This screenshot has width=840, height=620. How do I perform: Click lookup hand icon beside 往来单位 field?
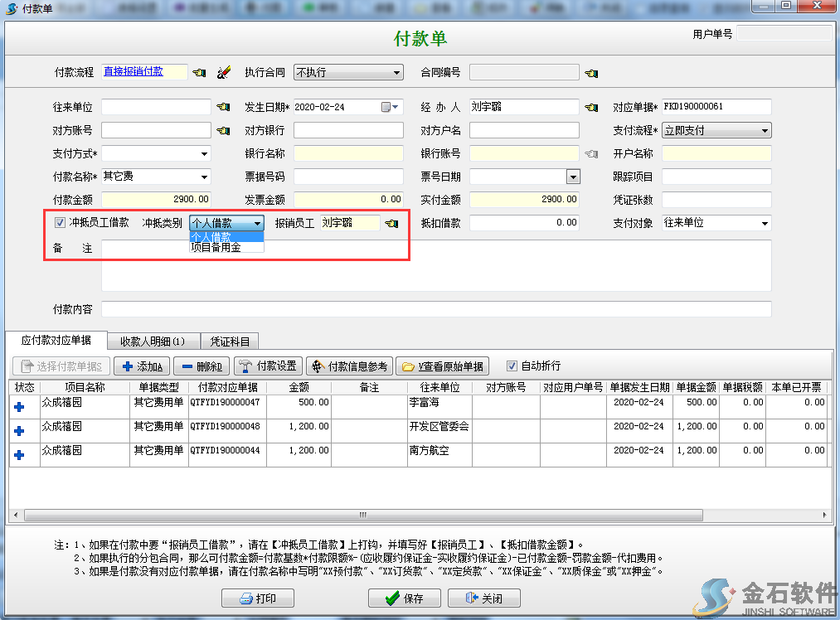(223, 107)
